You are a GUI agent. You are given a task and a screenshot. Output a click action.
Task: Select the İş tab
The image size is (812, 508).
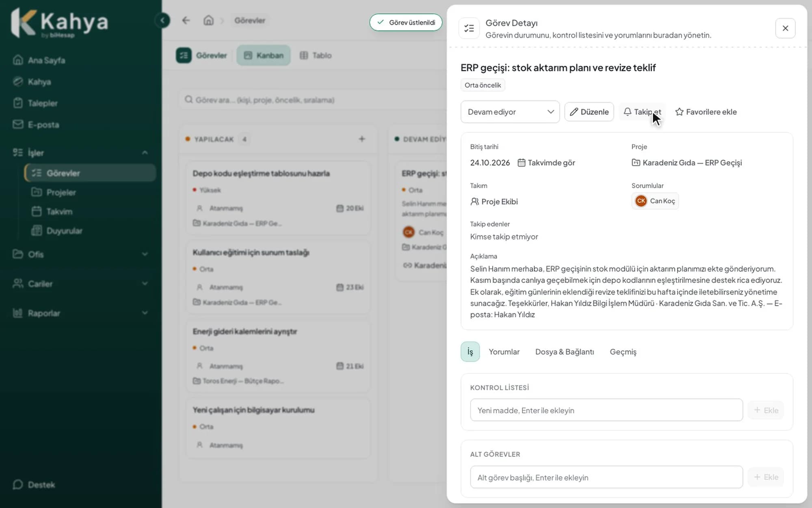click(470, 352)
